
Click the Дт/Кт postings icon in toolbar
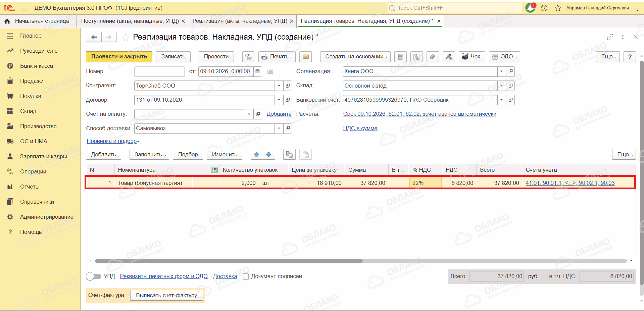tap(248, 57)
